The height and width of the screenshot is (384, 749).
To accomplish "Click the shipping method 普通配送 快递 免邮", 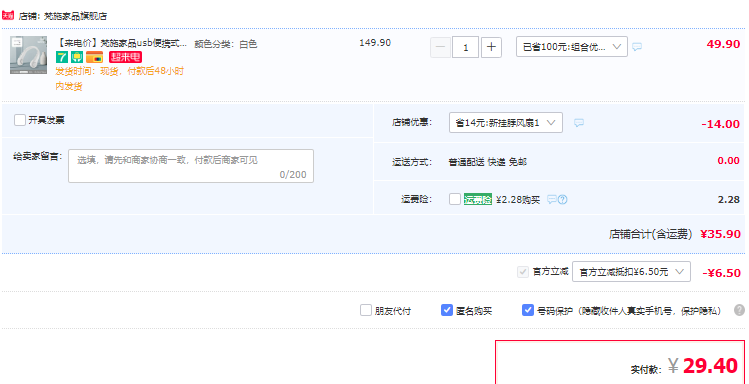I will coord(488,162).
